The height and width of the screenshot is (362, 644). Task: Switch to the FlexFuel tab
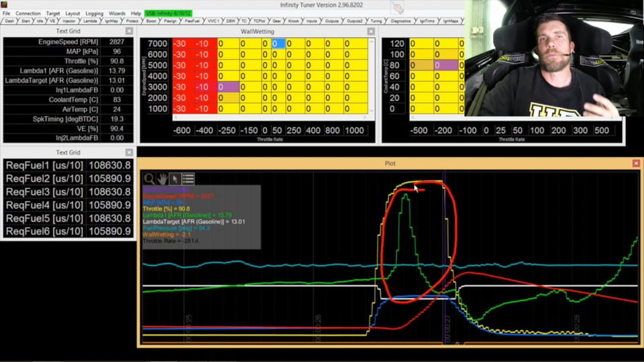point(192,21)
